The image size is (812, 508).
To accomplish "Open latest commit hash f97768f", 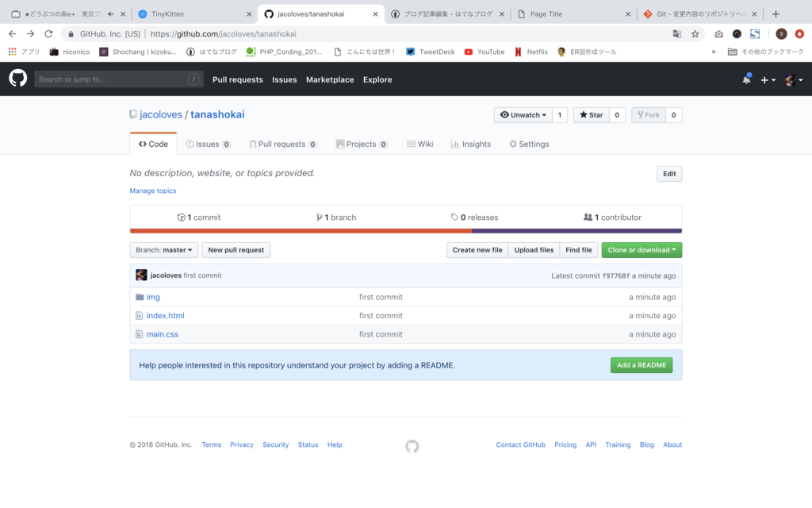I will (x=615, y=275).
